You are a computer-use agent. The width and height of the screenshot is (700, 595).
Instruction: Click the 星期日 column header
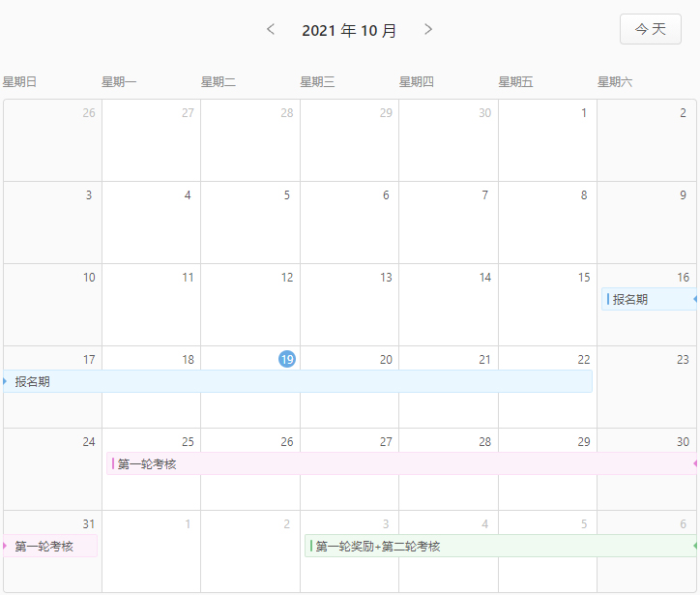coord(20,82)
